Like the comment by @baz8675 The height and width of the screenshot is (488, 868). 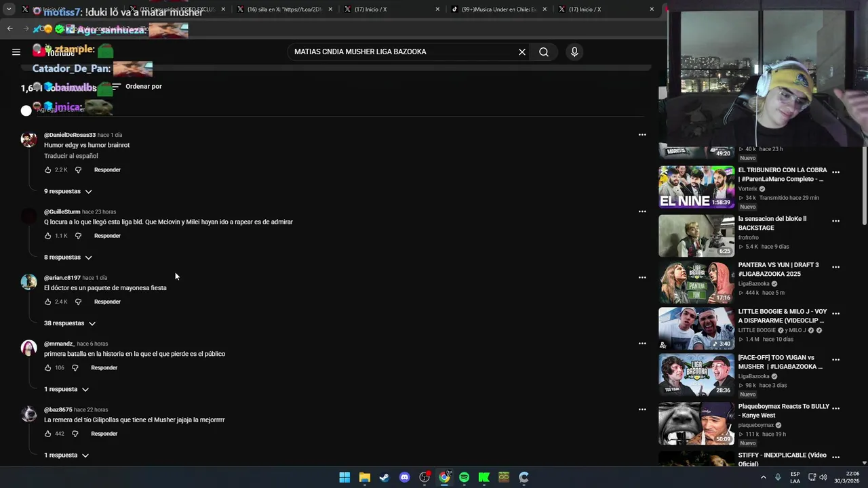click(47, 434)
